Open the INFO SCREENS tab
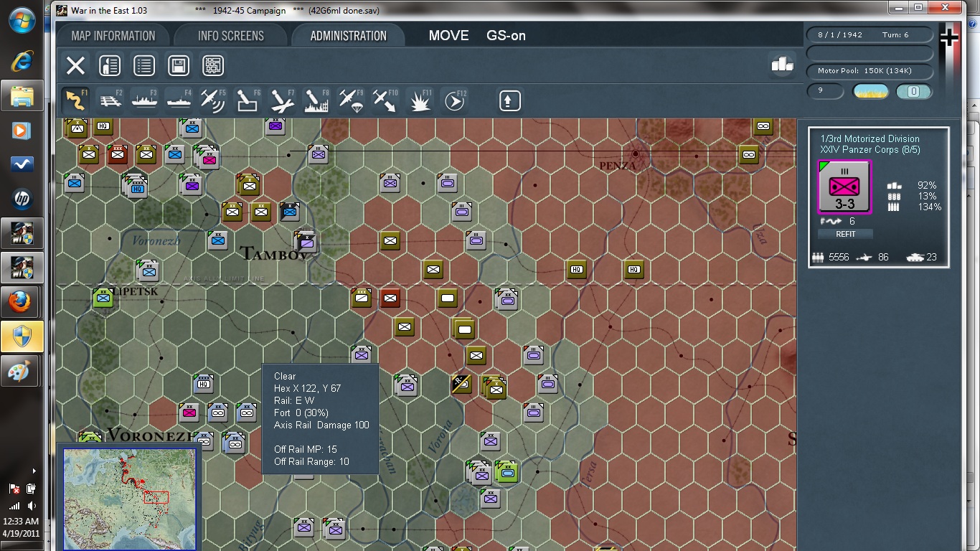 [231, 36]
